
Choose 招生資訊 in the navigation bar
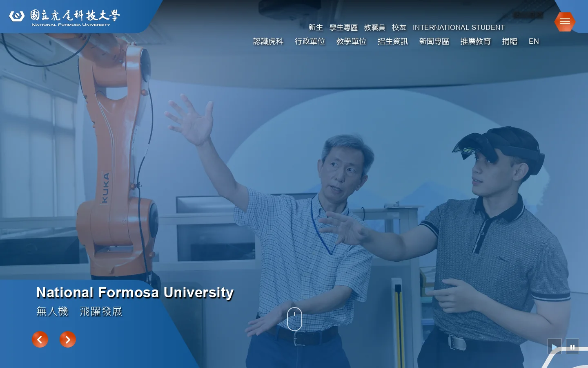393,41
